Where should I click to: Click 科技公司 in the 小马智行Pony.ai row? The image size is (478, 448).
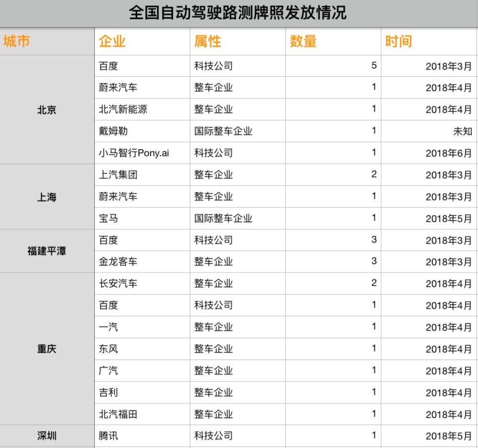[x=213, y=153]
